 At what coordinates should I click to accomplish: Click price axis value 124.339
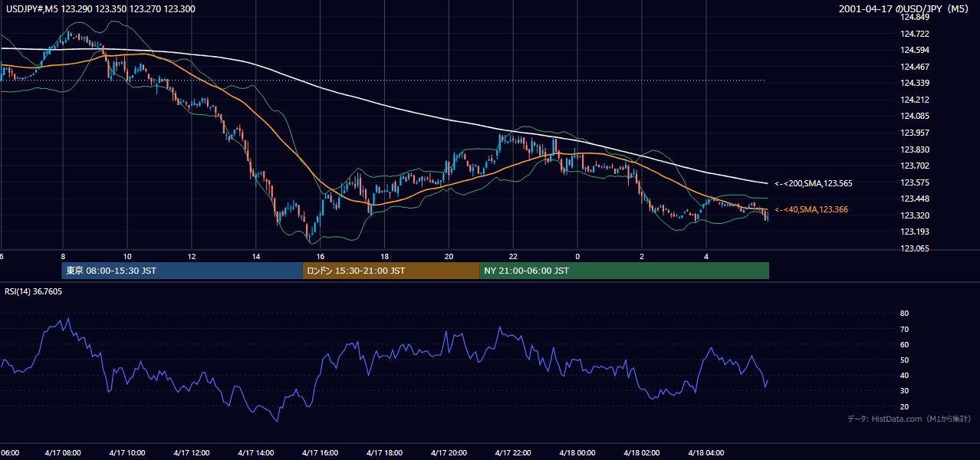click(914, 83)
